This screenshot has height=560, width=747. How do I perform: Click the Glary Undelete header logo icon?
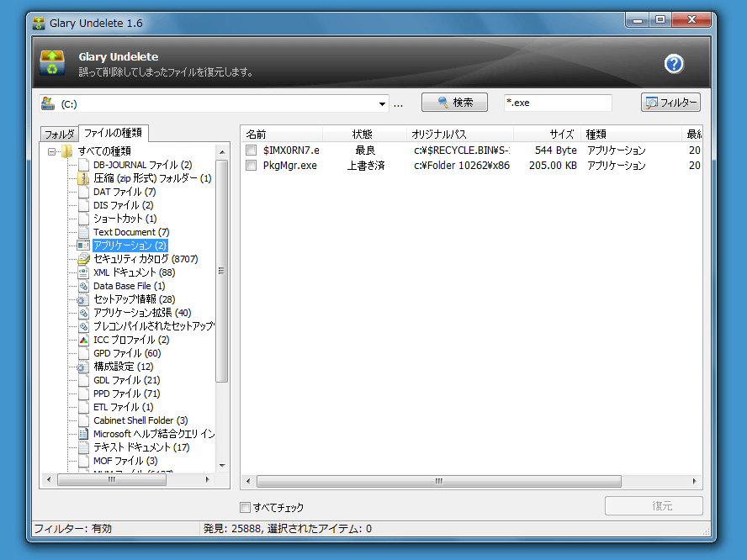coord(52,63)
